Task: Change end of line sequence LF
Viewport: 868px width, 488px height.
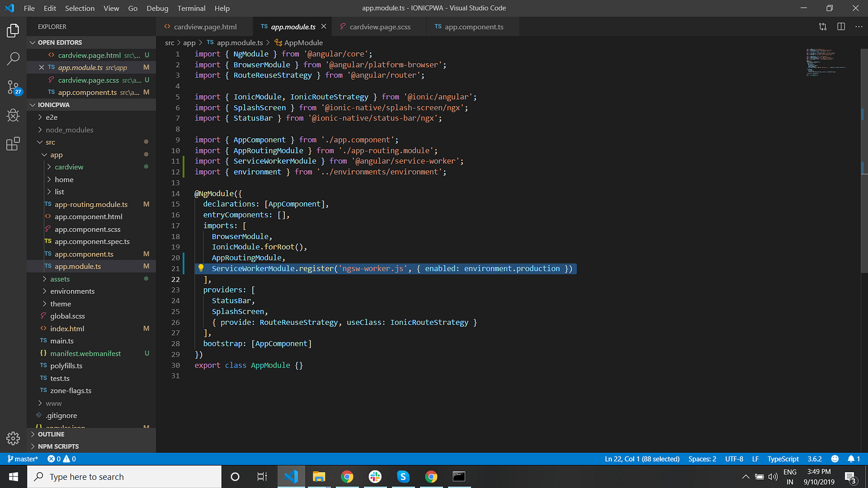Action: 755,459
